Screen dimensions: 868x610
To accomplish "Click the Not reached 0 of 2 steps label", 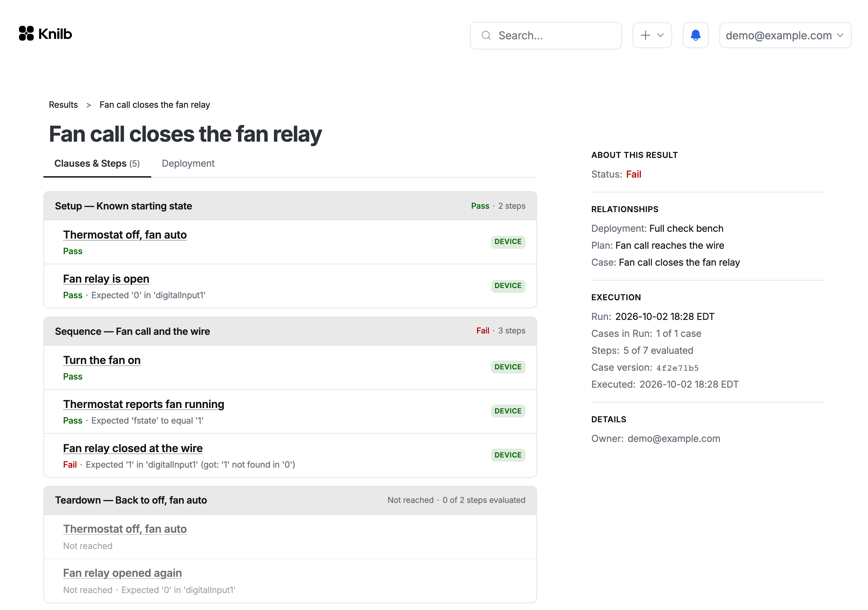I will (456, 500).
